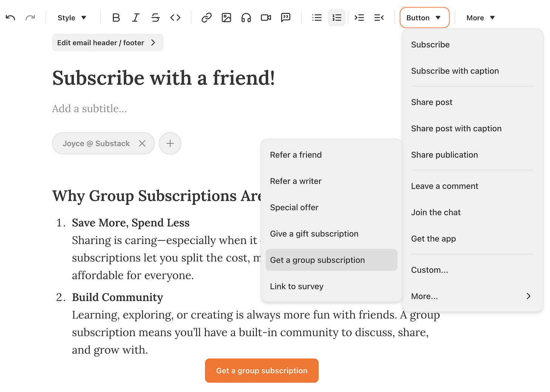Remove the Joyce @ Substack author tag

(x=142, y=143)
